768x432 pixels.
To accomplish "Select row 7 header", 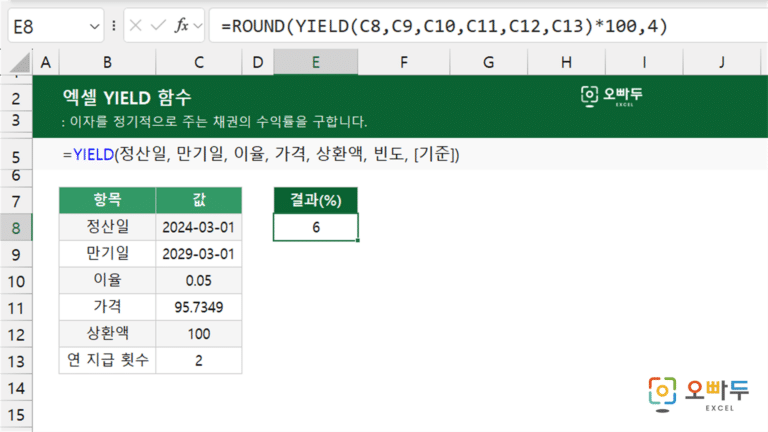I will click(x=16, y=201).
